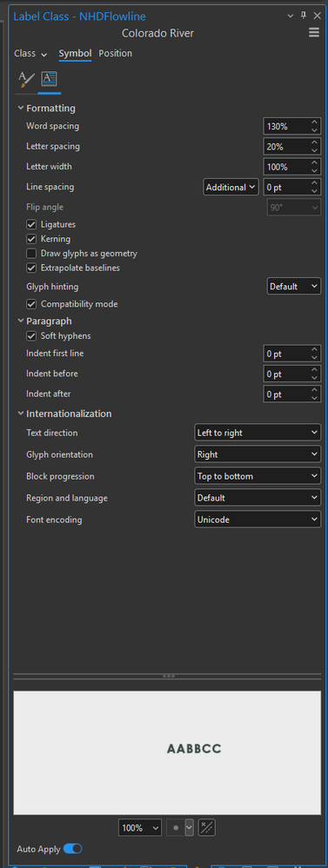Screen dimensions: 328x868
Task: Open the Label Class hamburger menu
Action: pos(314,33)
